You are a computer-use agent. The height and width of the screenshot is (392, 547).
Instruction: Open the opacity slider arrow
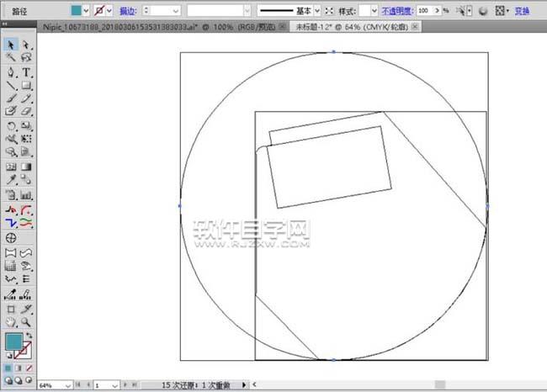(x=437, y=11)
